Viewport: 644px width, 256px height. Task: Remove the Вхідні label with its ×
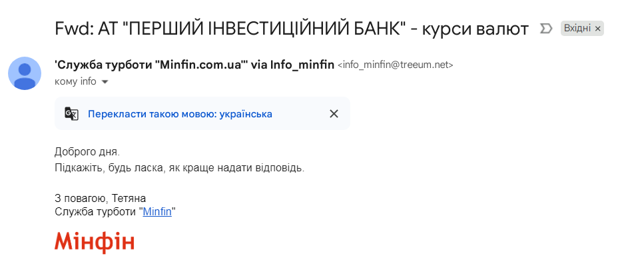[x=597, y=29]
